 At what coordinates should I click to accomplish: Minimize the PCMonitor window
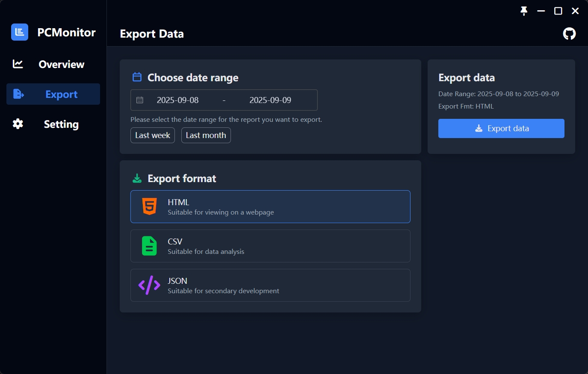(x=541, y=11)
